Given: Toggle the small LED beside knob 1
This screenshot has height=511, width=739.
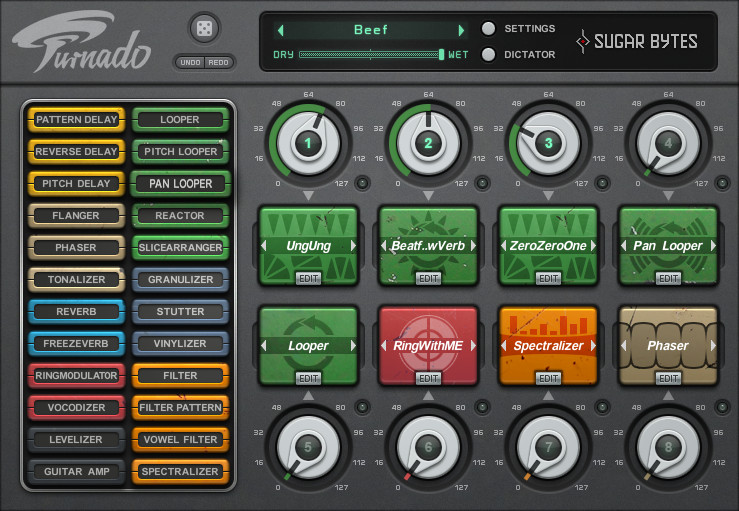Looking at the screenshot, I should pyautogui.click(x=362, y=183).
